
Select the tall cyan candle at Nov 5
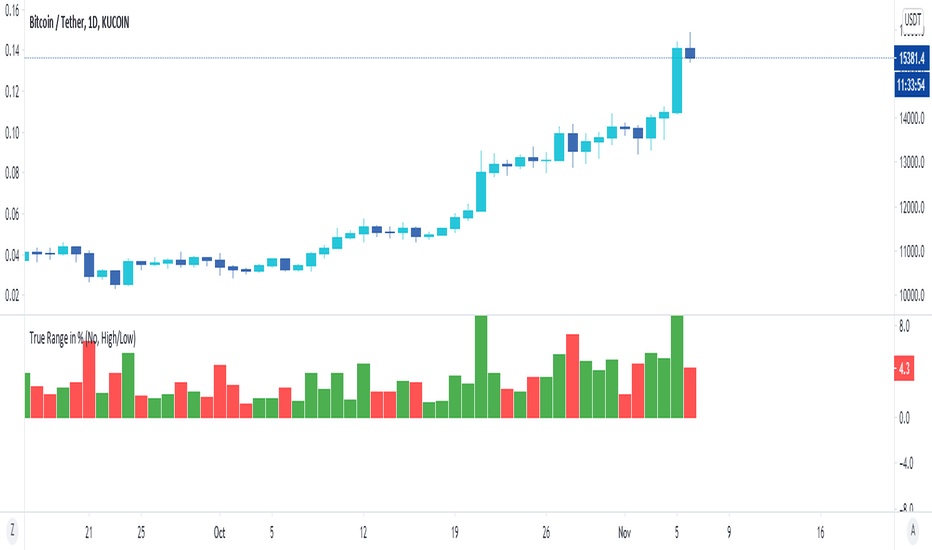click(677, 80)
